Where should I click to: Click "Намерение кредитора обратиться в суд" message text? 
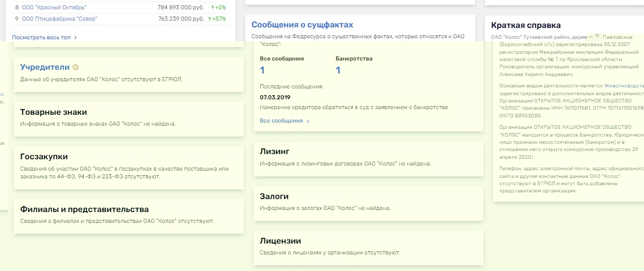click(354, 108)
